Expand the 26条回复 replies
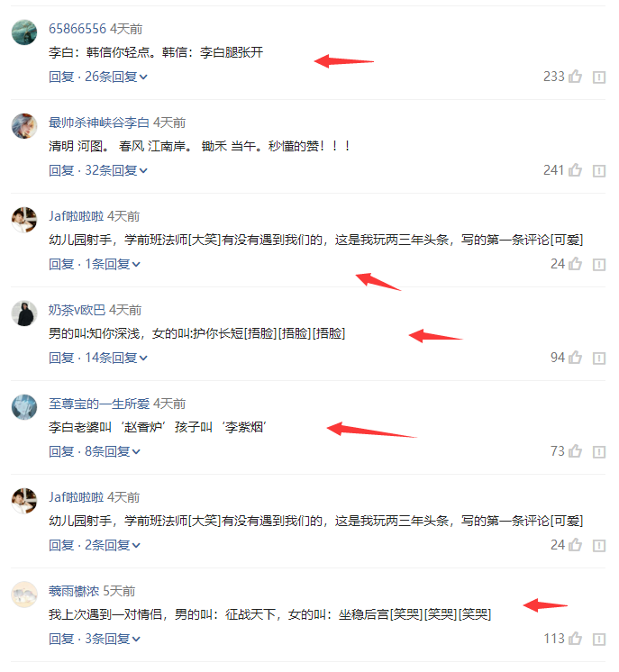This screenshot has height=672, width=619. (x=116, y=77)
